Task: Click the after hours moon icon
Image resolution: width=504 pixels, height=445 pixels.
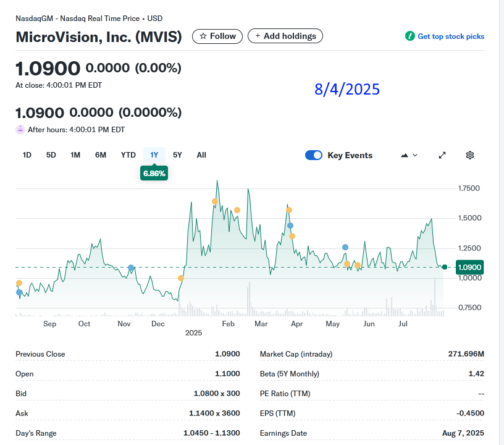Action: 20,130
